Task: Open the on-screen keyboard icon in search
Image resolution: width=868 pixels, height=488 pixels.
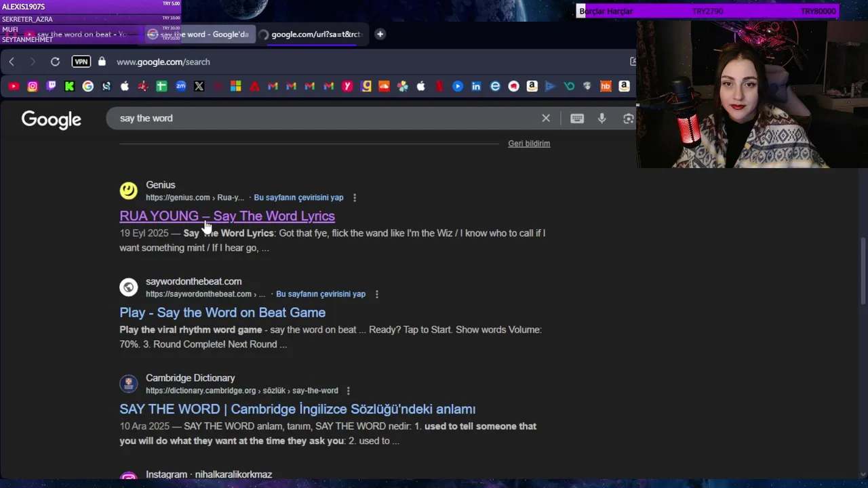Action: (577, 118)
